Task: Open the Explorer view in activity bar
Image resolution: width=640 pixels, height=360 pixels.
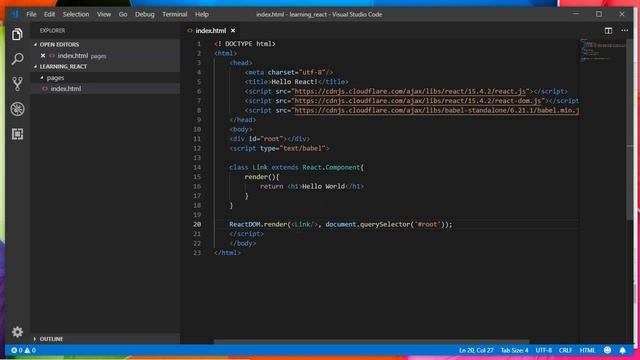Action: coord(17,34)
